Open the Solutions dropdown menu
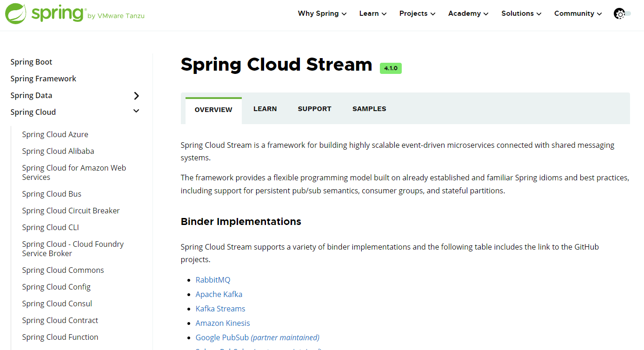The width and height of the screenshot is (644, 350). 521,13
